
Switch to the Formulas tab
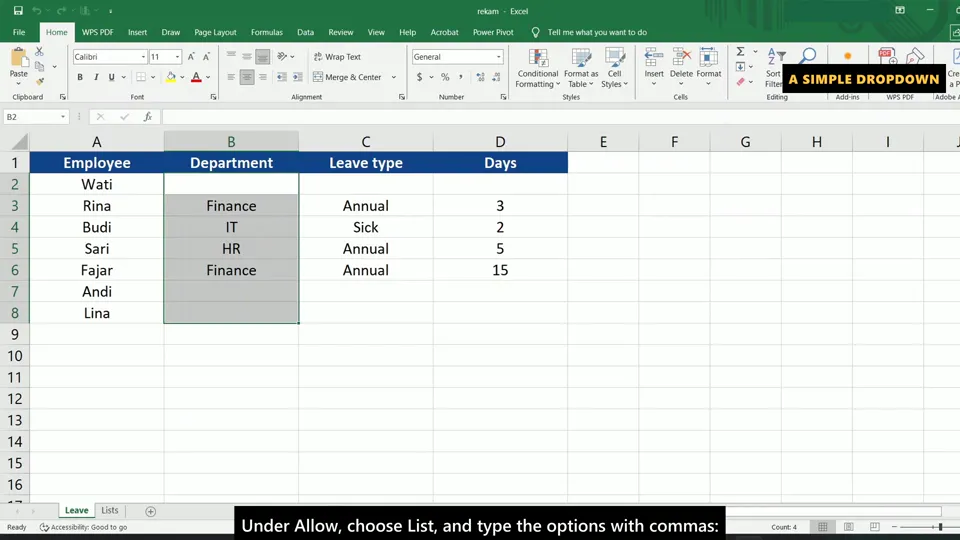point(266,32)
